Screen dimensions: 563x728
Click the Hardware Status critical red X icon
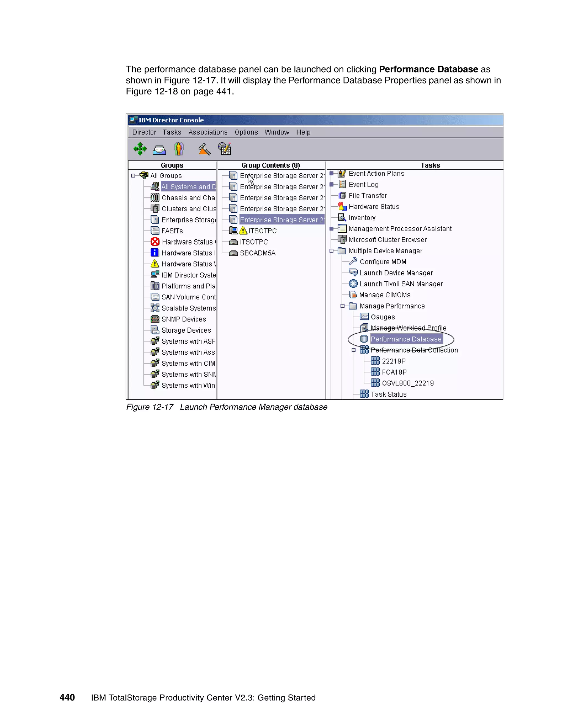(155, 242)
